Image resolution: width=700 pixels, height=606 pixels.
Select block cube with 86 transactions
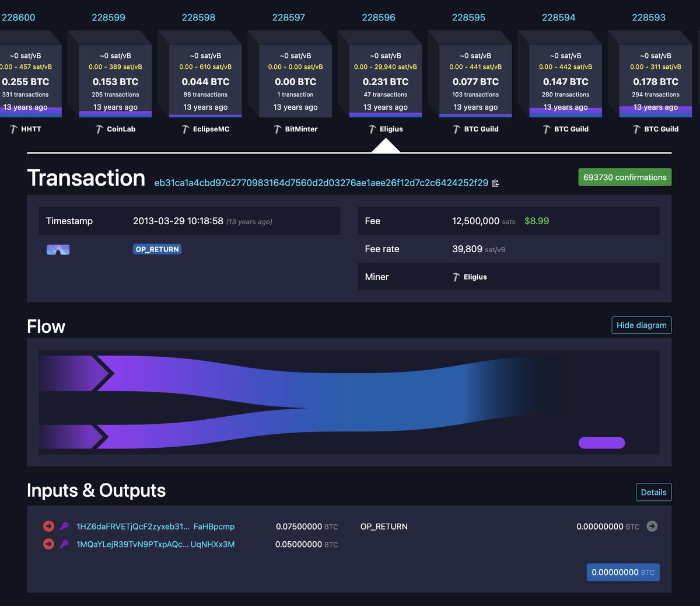pyautogui.click(x=205, y=81)
